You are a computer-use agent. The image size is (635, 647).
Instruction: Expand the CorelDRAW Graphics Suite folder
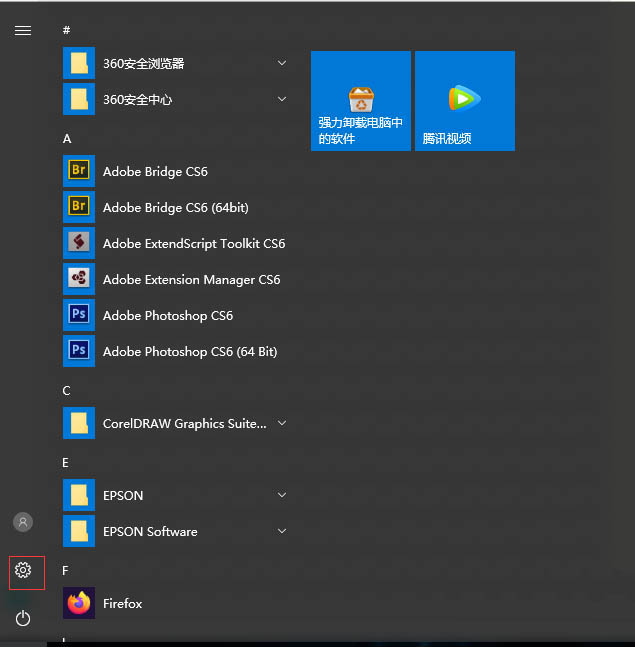282,423
